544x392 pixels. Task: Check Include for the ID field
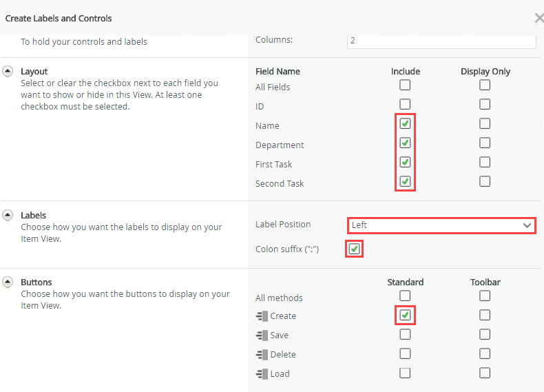point(405,104)
